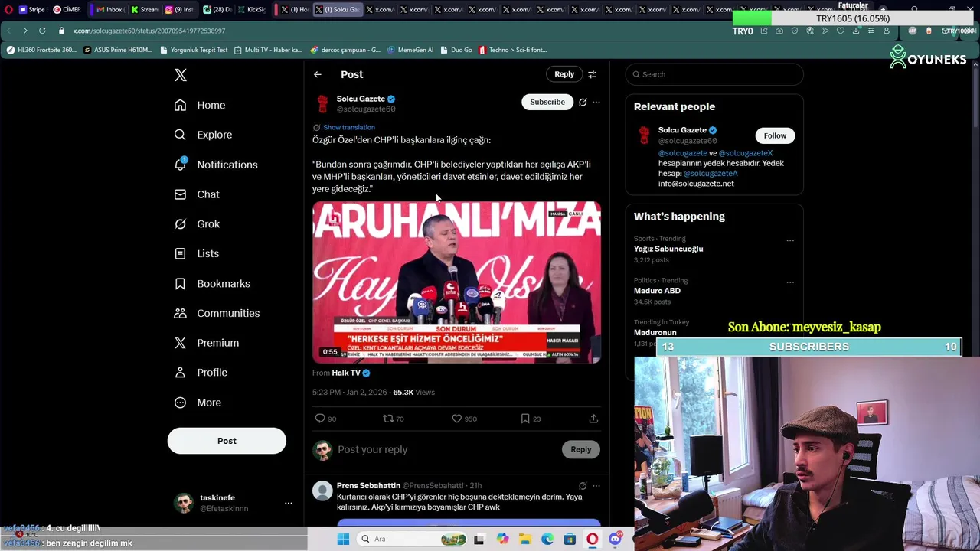This screenshot has height=551, width=980.
Task: Click the share icon on the post
Action: tap(593, 419)
